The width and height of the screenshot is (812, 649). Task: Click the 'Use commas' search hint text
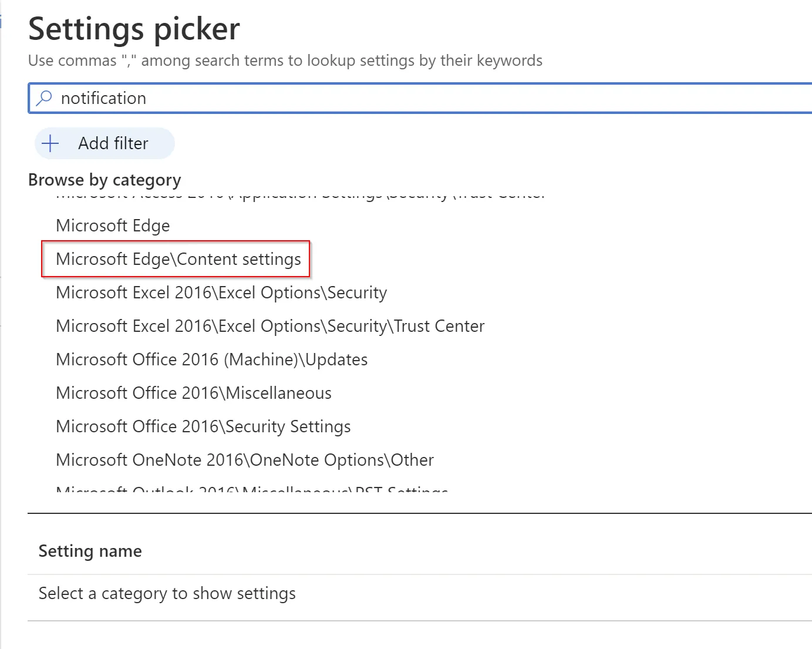click(285, 60)
